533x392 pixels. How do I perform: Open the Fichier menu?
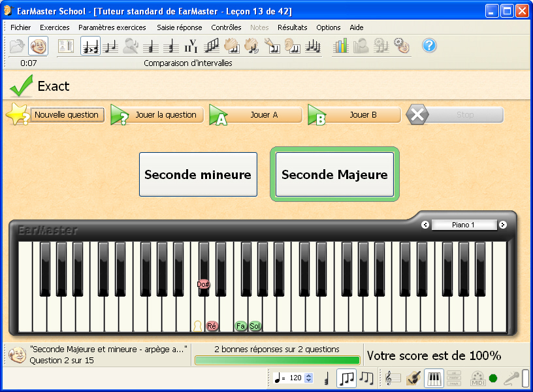click(20, 27)
